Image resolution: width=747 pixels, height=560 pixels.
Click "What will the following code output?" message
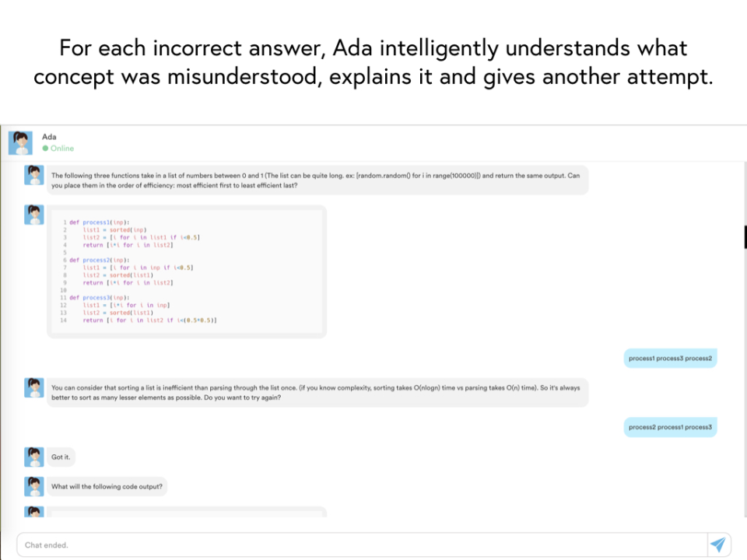107,487
